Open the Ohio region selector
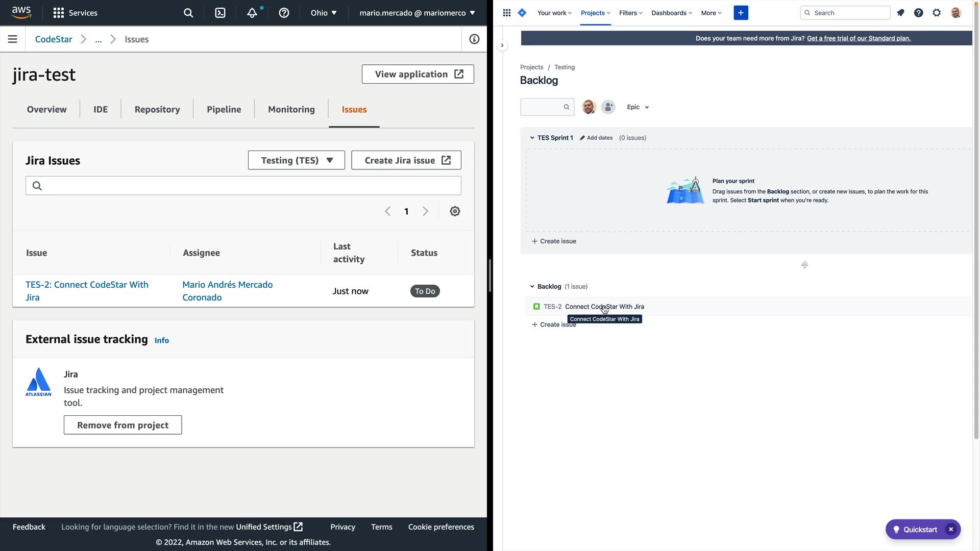980x551 pixels. (324, 13)
